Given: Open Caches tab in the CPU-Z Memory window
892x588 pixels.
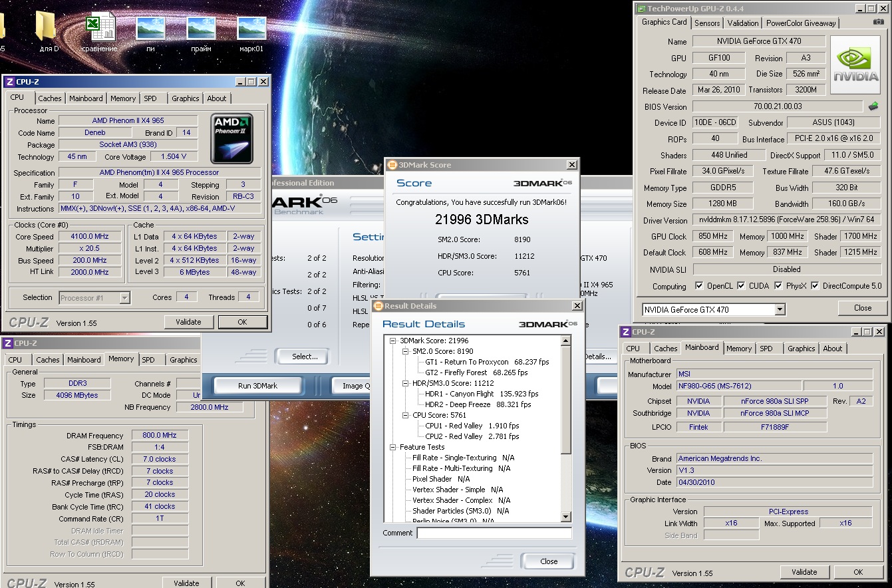Looking at the screenshot, I should [x=48, y=359].
